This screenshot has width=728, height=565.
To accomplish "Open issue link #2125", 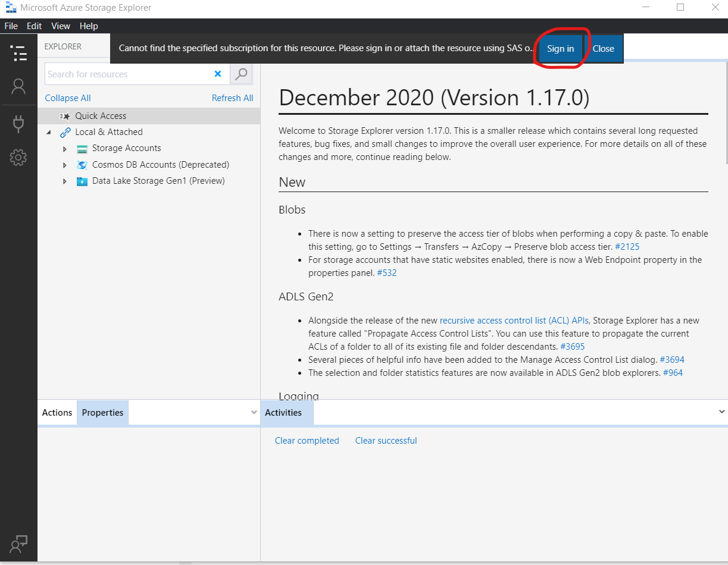I will pos(627,246).
